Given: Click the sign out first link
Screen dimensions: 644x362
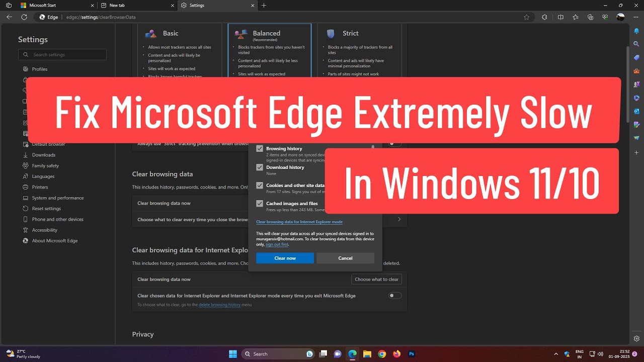Looking at the screenshot, I should (x=277, y=244).
